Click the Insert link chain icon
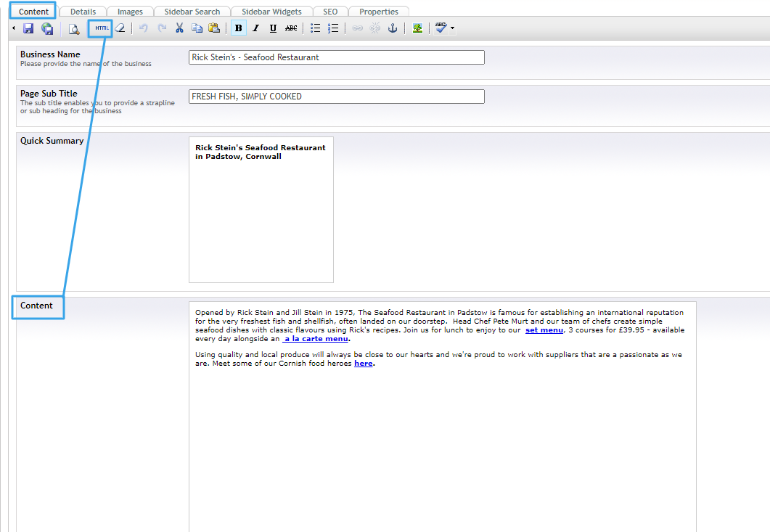770x532 pixels. 358,28
